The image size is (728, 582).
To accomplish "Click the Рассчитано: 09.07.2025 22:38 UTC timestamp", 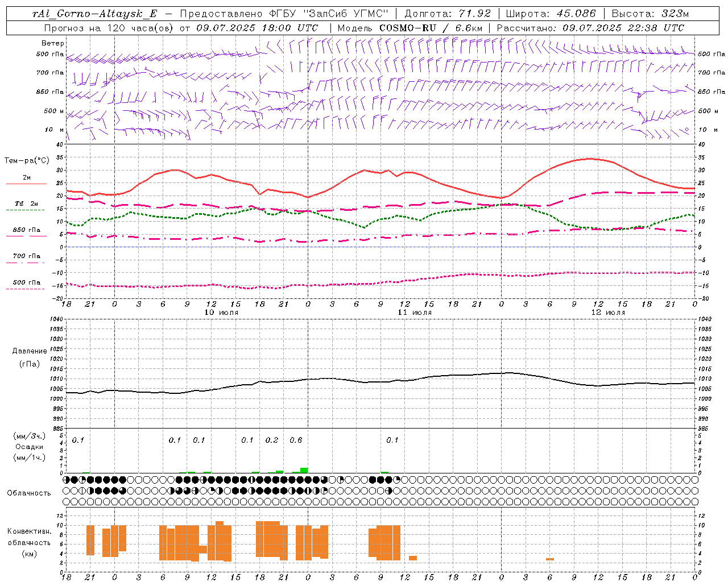I will (591, 28).
